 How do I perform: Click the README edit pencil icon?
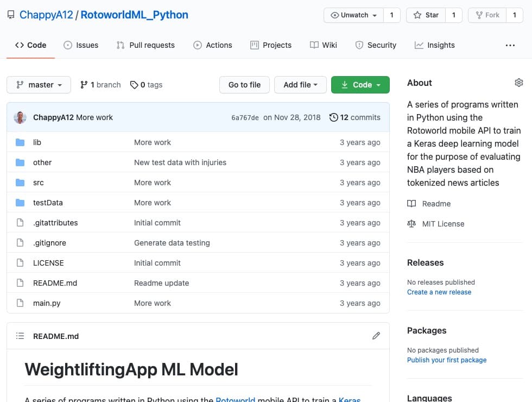(376, 336)
